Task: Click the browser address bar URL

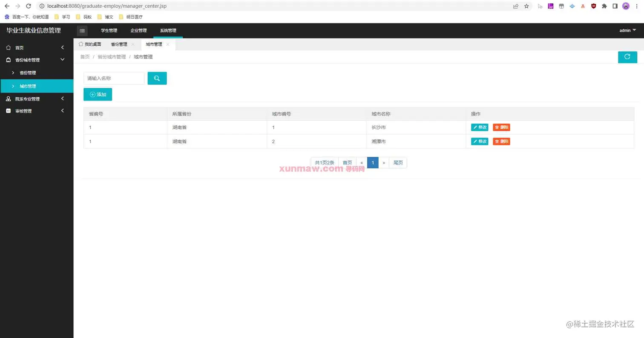Action: pos(106,6)
